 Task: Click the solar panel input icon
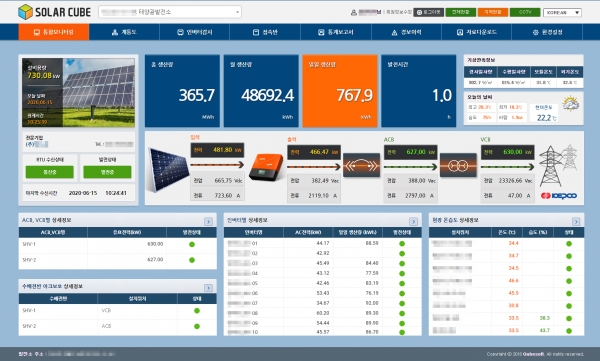168,170
